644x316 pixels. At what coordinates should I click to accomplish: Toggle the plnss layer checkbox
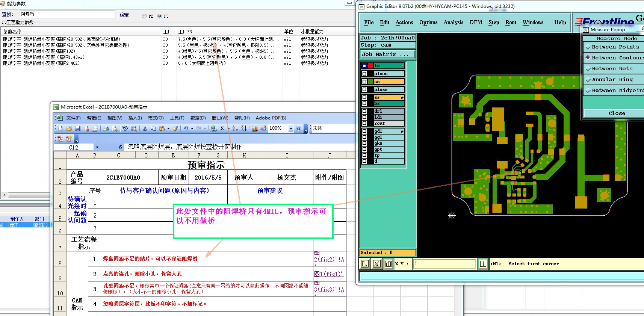(364, 89)
